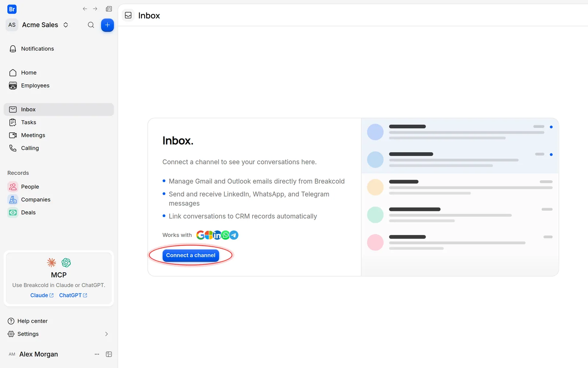Click the blue plus create button
Image resolution: width=588 pixels, height=368 pixels.
(107, 25)
